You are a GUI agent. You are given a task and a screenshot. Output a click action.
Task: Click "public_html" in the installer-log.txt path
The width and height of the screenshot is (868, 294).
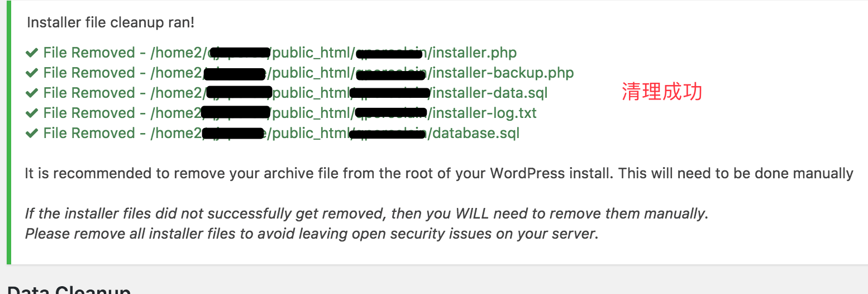(x=311, y=113)
